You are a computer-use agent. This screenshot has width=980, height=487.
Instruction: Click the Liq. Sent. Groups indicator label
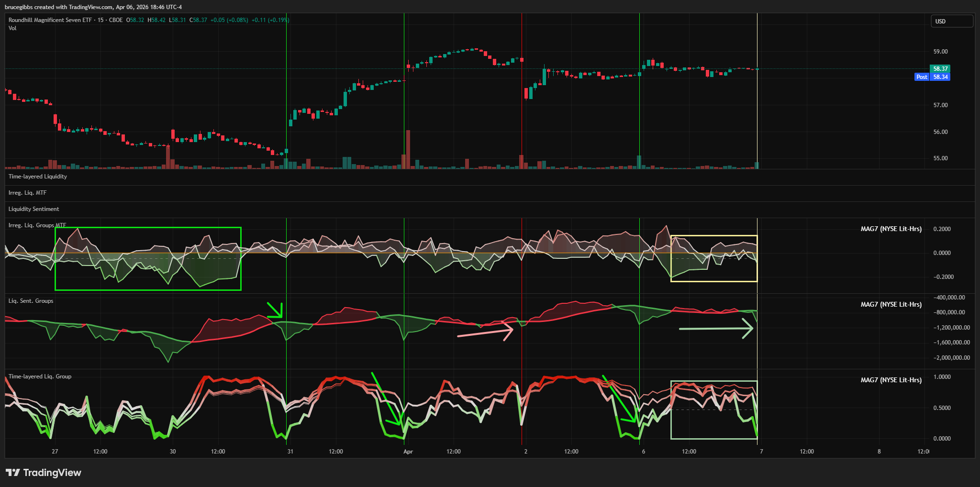[31, 301]
